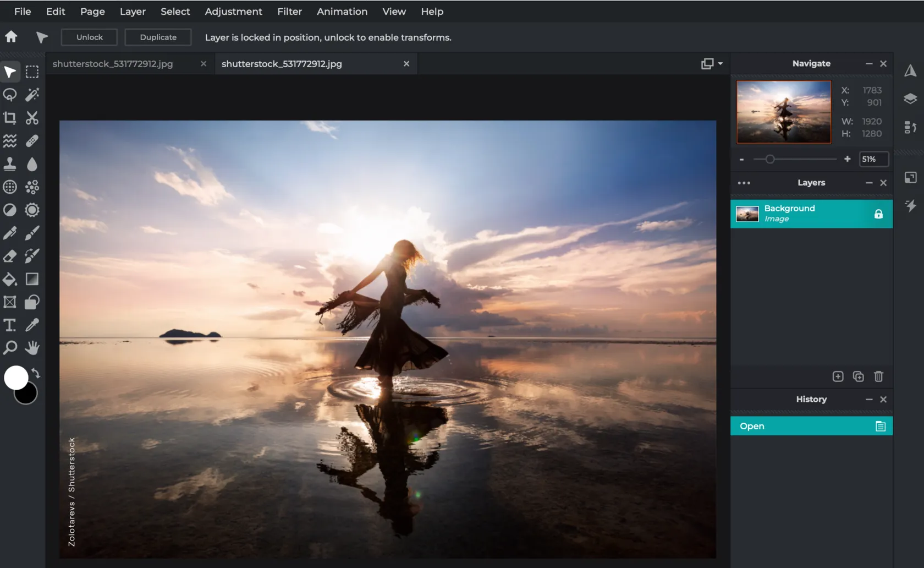924x568 pixels.
Task: Swap foreground and background colors
Action: click(x=36, y=373)
